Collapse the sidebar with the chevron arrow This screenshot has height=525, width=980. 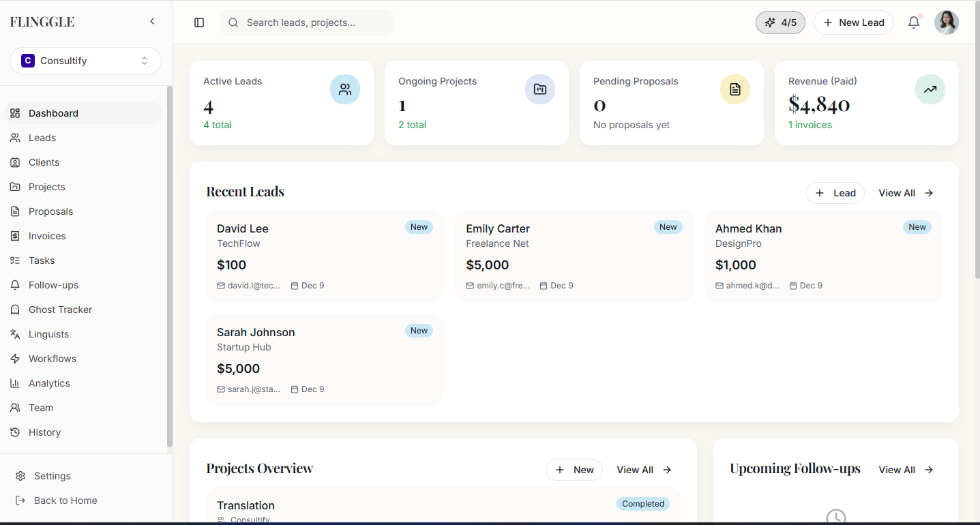click(x=151, y=20)
